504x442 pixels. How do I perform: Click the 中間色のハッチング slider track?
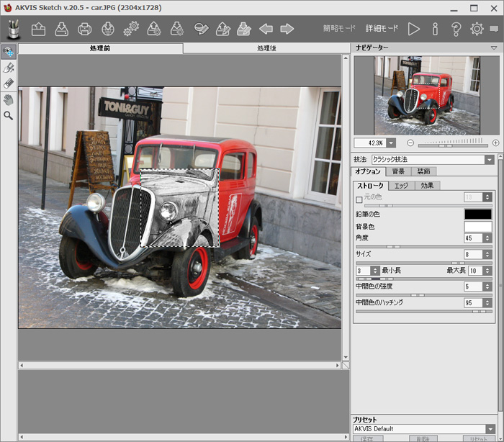[423, 311]
